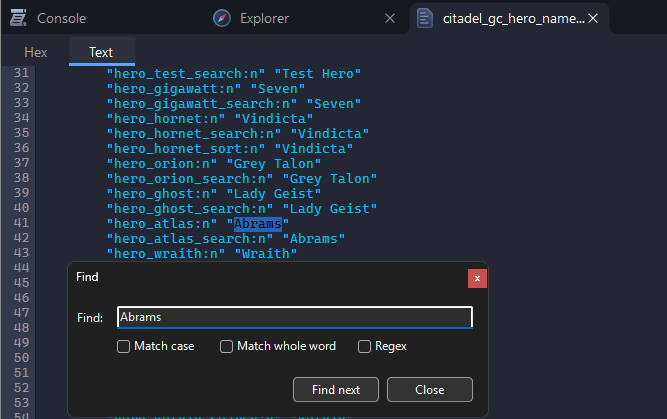Viewport: 667px width, 419px height.
Task: Click the "Abrams" value on line 42
Action: [x=314, y=239]
